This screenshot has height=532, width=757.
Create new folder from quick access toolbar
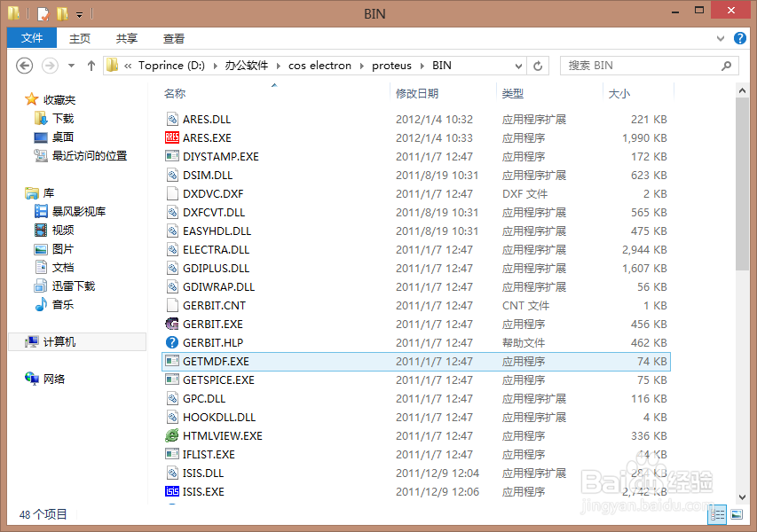tap(62, 13)
